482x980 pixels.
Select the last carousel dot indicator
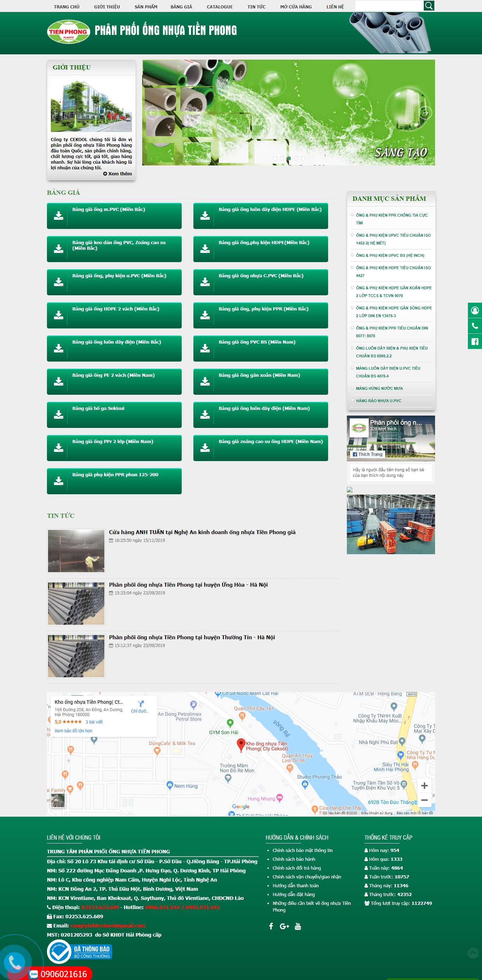point(303,158)
